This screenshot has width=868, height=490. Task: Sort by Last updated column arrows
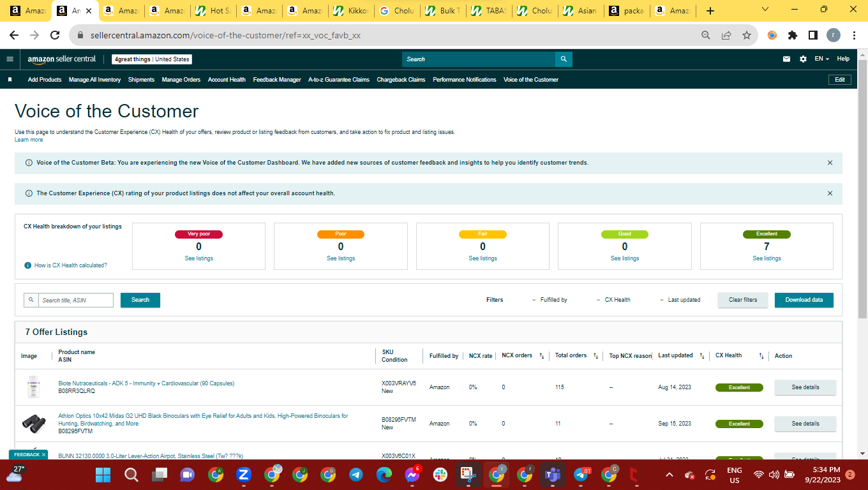(701, 356)
